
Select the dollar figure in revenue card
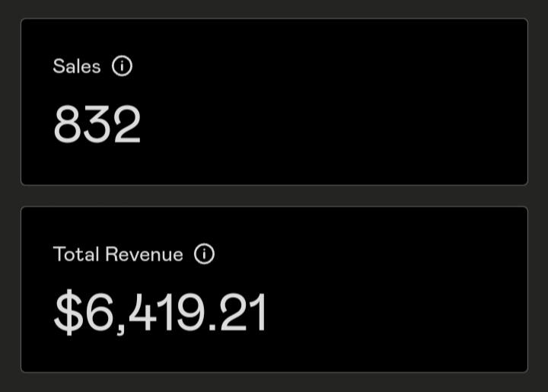pos(161,313)
